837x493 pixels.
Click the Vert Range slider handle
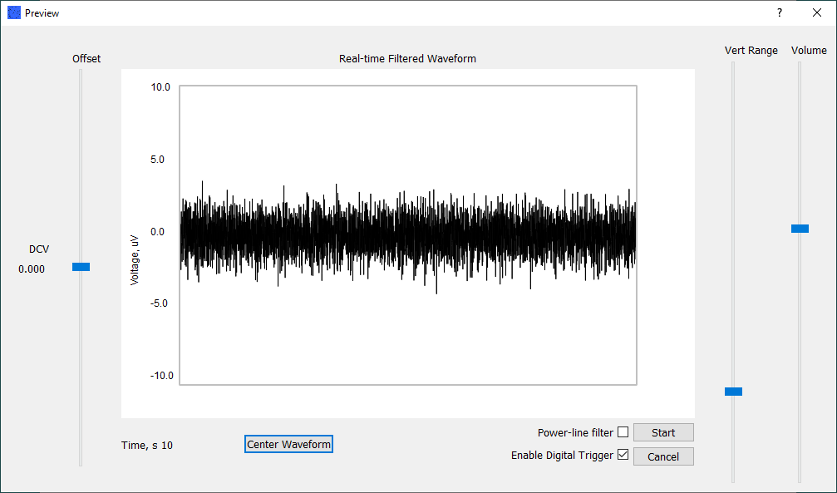(733, 391)
